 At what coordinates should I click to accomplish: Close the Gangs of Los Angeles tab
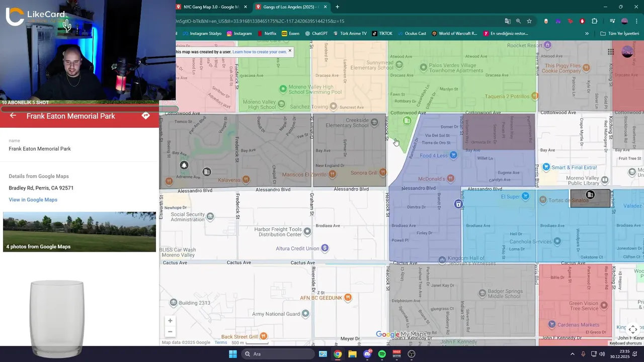coord(325,7)
